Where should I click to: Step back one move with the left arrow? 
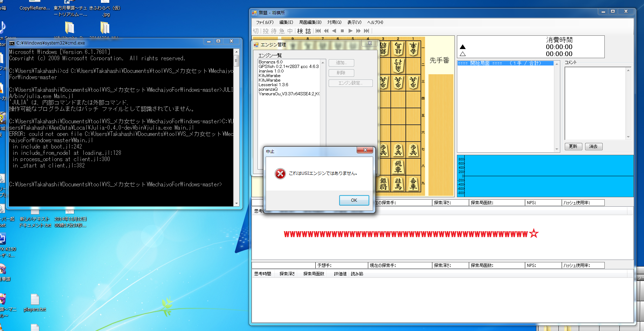coord(334,31)
